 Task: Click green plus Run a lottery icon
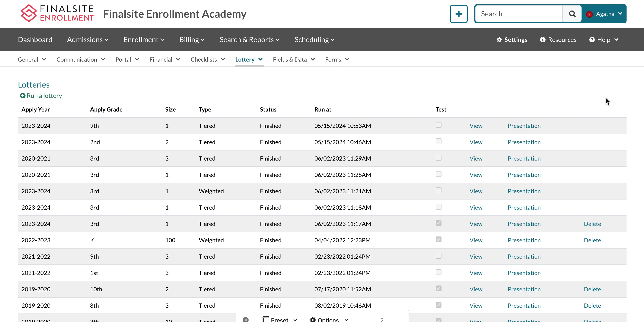tap(23, 96)
